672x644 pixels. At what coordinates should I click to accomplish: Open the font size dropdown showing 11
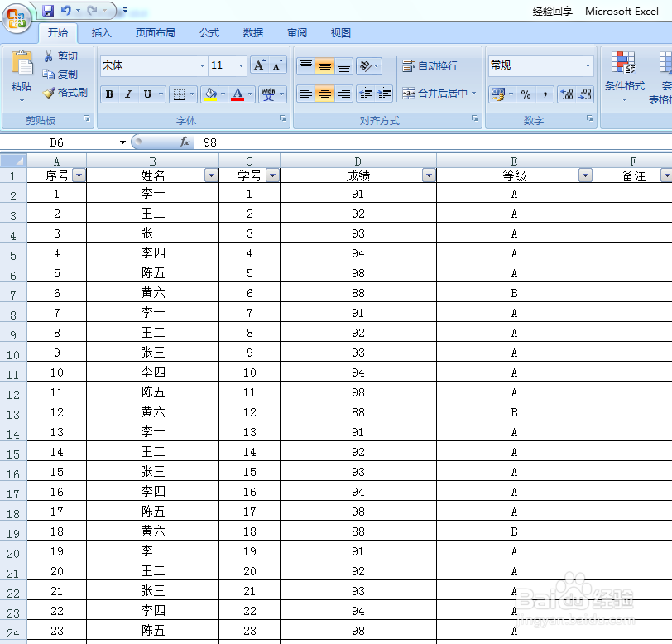[242, 65]
